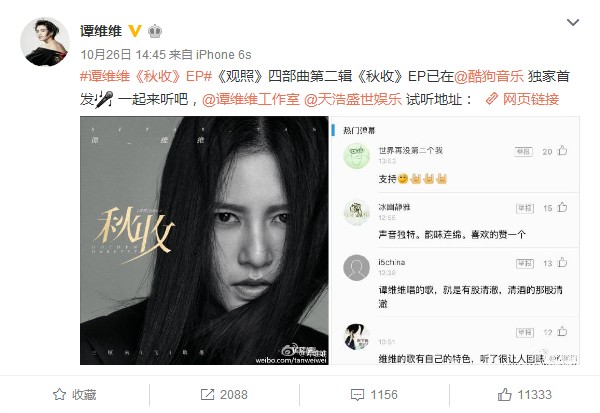The height and width of the screenshot is (413, 600).
Task: Open the #谭维维《秋收》EP# hashtag
Action: 146,77
